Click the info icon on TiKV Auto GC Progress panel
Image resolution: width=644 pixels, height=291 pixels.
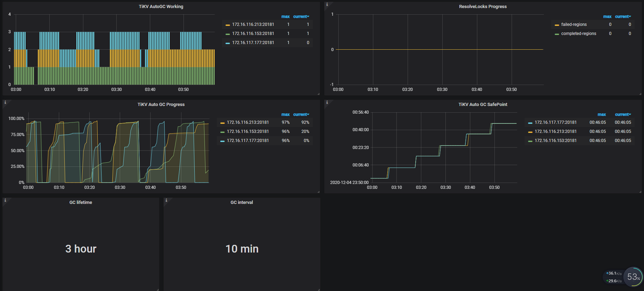click(x=5, y=102)
